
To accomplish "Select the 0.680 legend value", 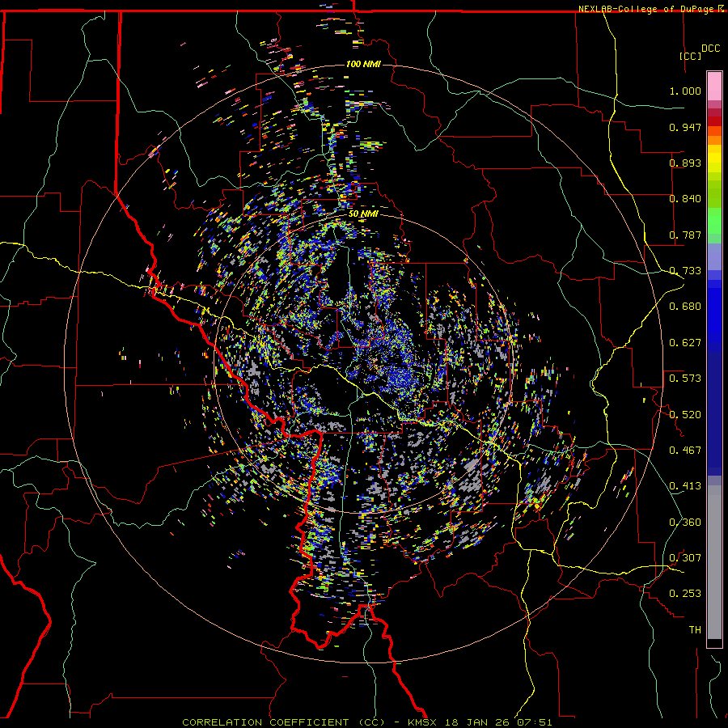I will [x=685, y=307].
